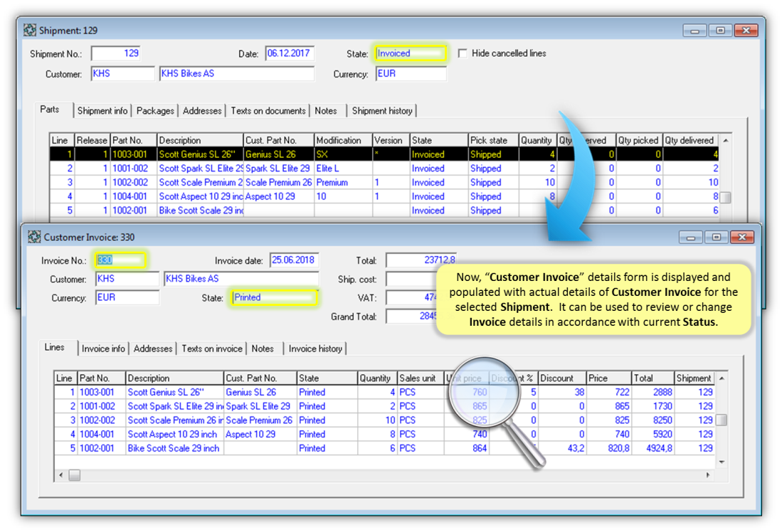Open the Packages tab

click(x=155, y=111)
